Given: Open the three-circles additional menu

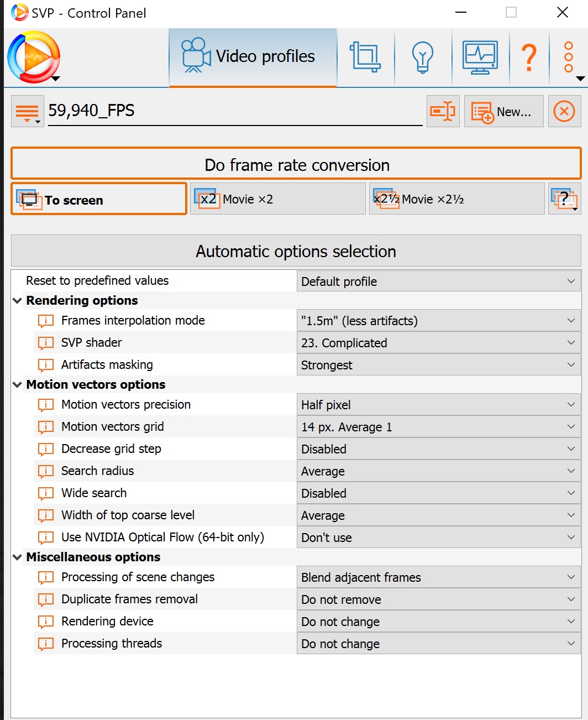Looking at the screenshot, I should point(569,57).
